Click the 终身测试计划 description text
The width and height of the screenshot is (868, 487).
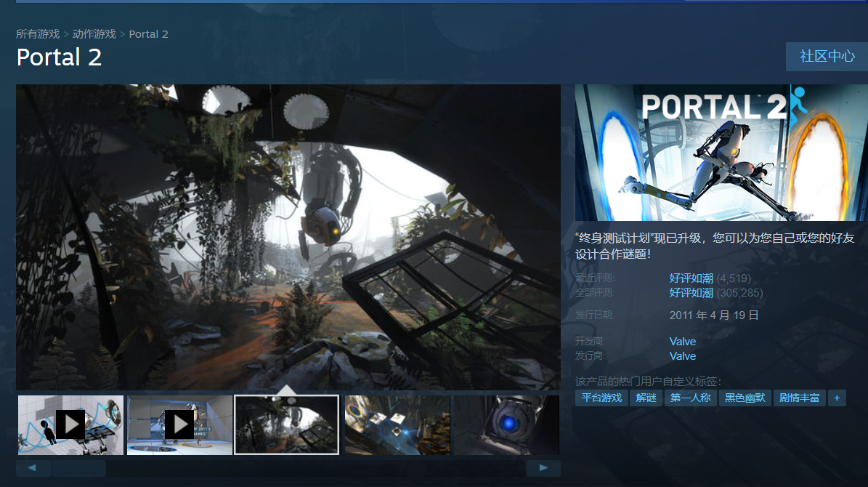[x=715, y=246]
